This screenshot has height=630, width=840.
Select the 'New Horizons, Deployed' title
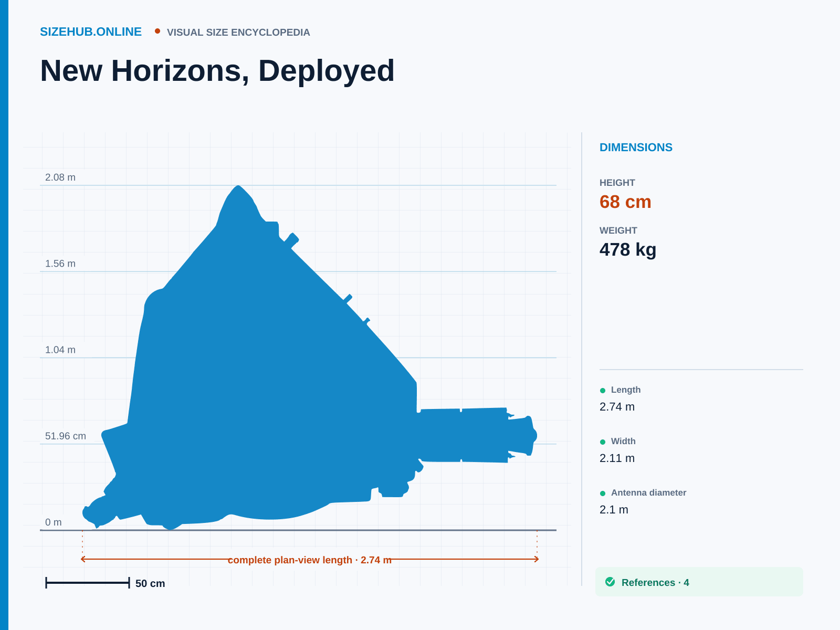click(217, 71)
